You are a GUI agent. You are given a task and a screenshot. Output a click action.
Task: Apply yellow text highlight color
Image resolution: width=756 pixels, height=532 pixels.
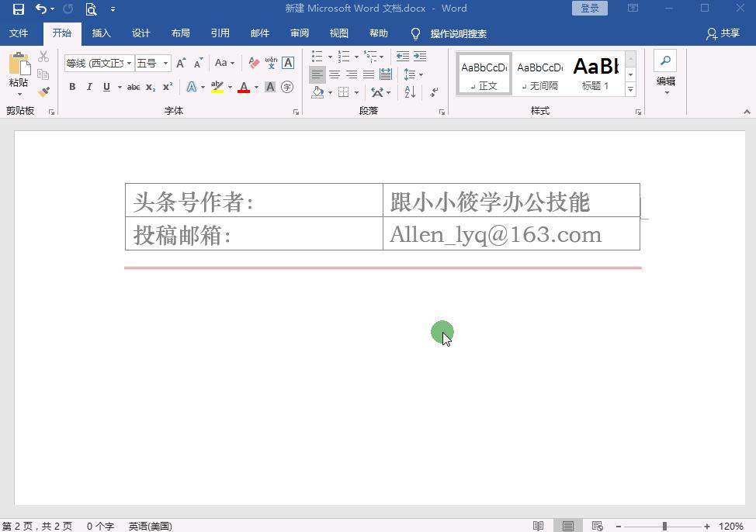point(217,87)
